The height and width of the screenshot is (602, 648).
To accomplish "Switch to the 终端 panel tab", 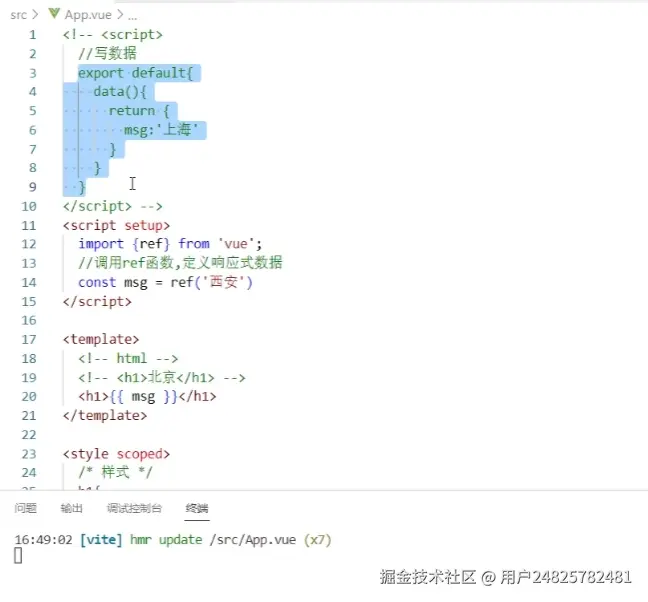I will (197, 508).
